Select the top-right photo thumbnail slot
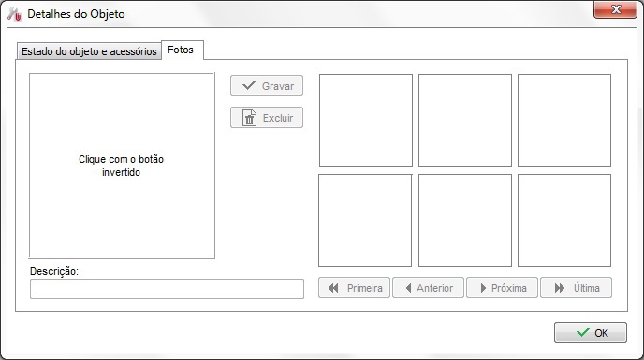 pos(564,121)
